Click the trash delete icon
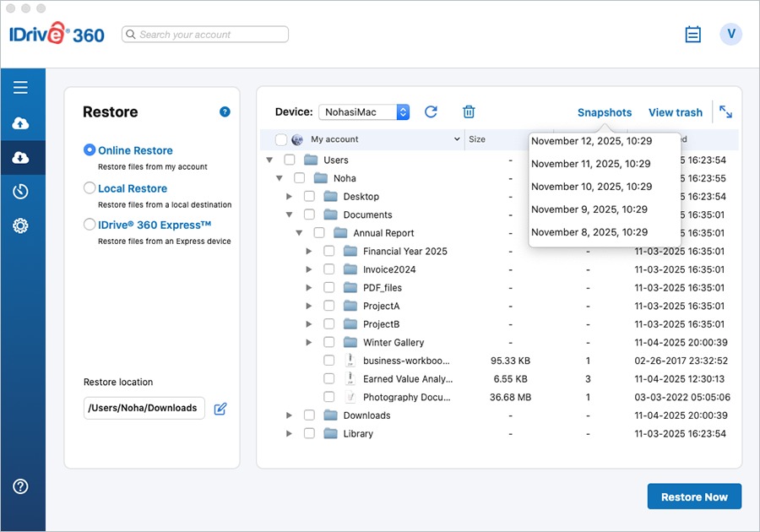Screen dimensions: 760x532 click(x=469, y=112)
